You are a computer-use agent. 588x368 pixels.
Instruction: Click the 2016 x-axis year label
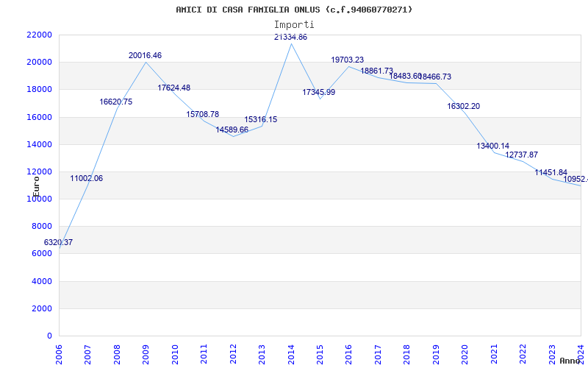348,354
